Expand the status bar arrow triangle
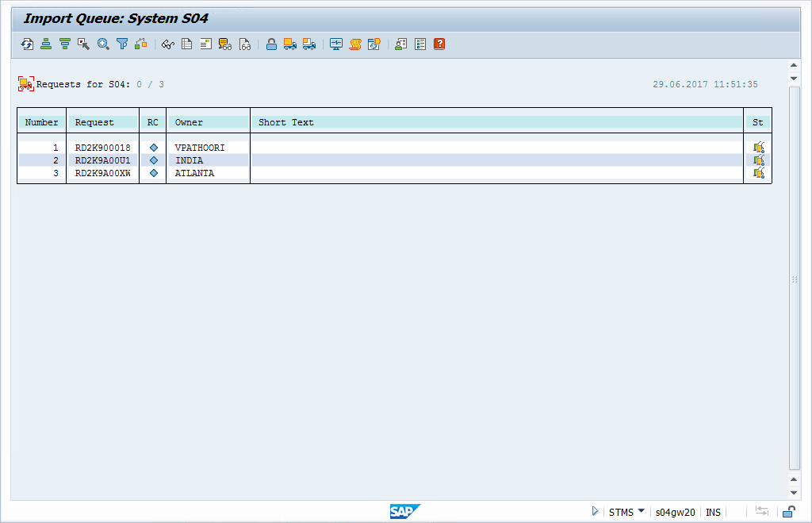This screenshot has height=523, width=812. [595, 512]
